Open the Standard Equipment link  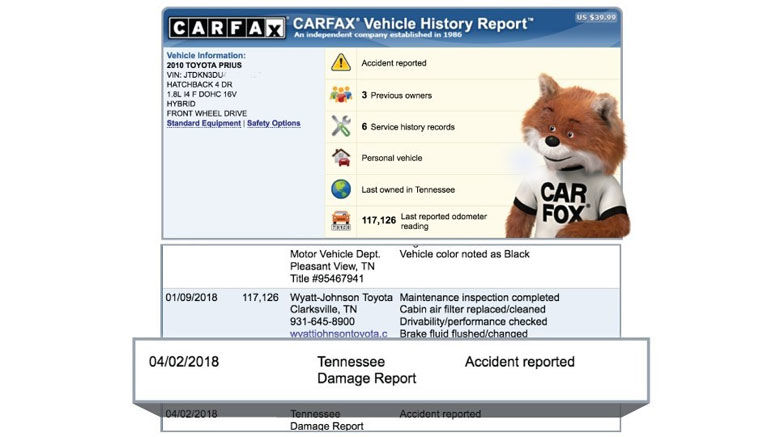(204, 124)
